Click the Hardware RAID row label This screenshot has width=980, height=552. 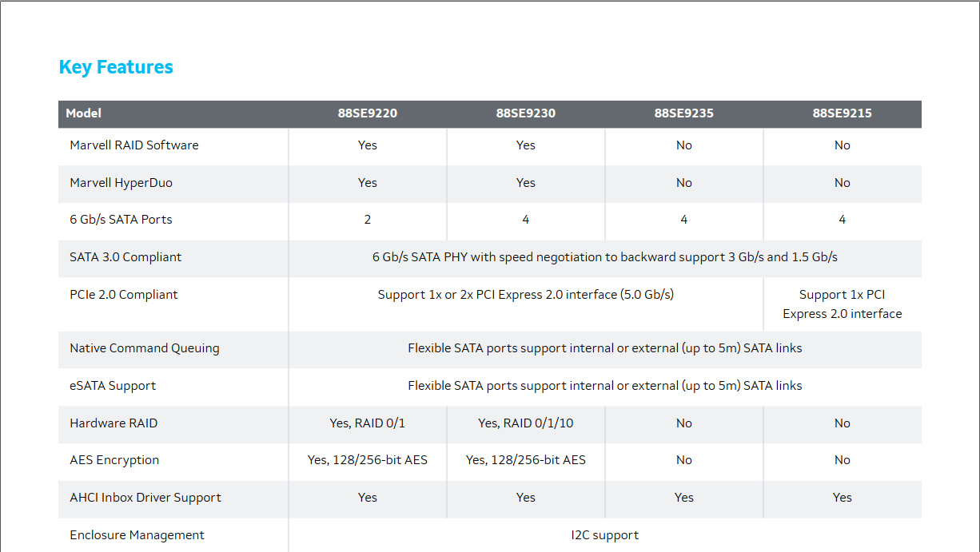[x=114, y=423]
